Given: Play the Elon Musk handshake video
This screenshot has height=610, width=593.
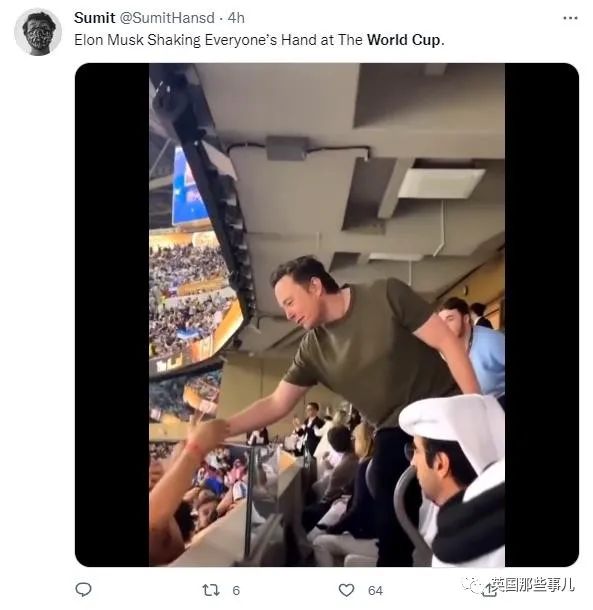Looking at the screenshot, I should [327, 315].
